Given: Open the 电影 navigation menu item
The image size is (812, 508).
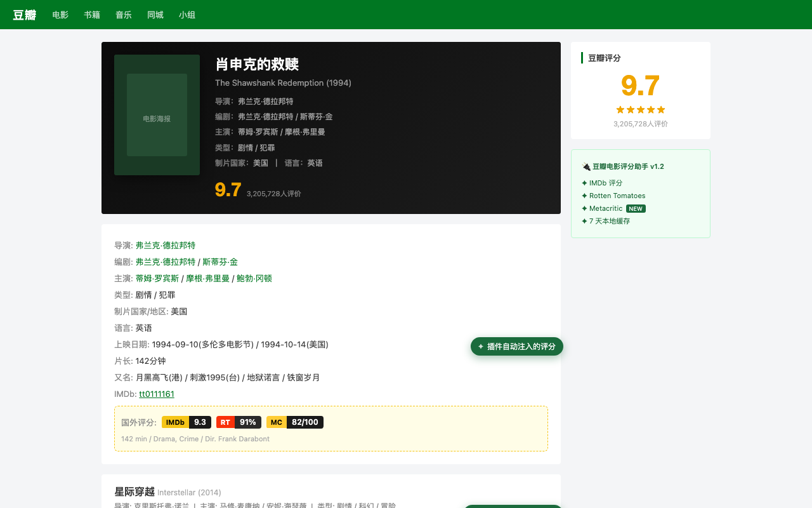Looking at the screenshot, I should click(x=60, y=15).
